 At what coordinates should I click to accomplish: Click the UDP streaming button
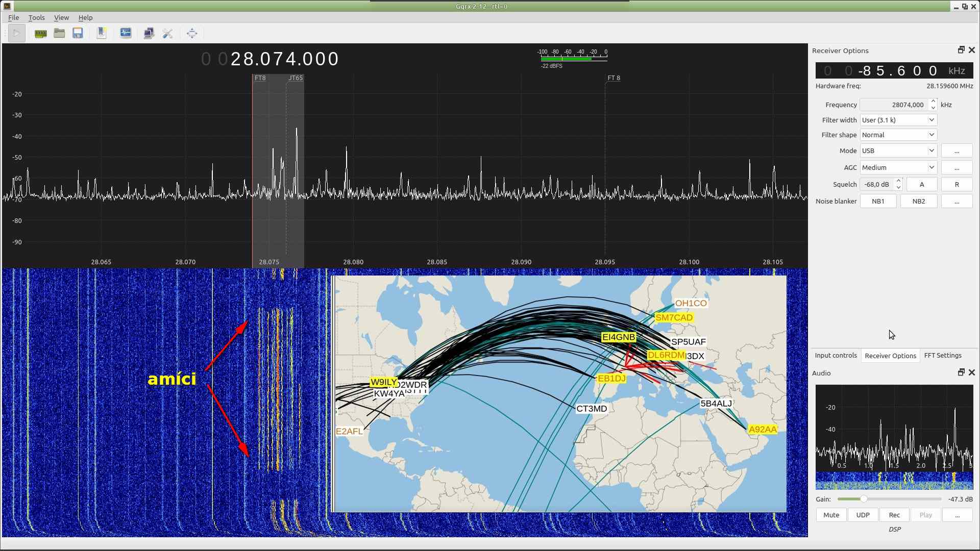(863, 515)
